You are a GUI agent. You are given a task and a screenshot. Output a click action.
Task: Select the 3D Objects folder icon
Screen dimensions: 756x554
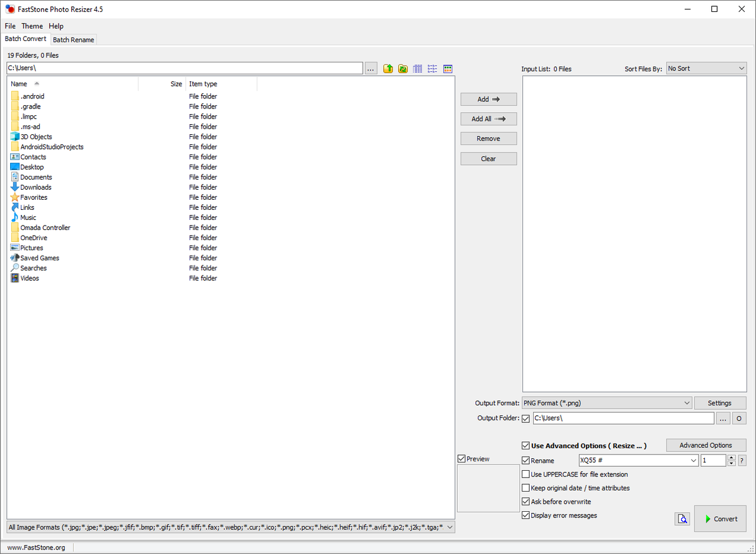click(15, 137)
